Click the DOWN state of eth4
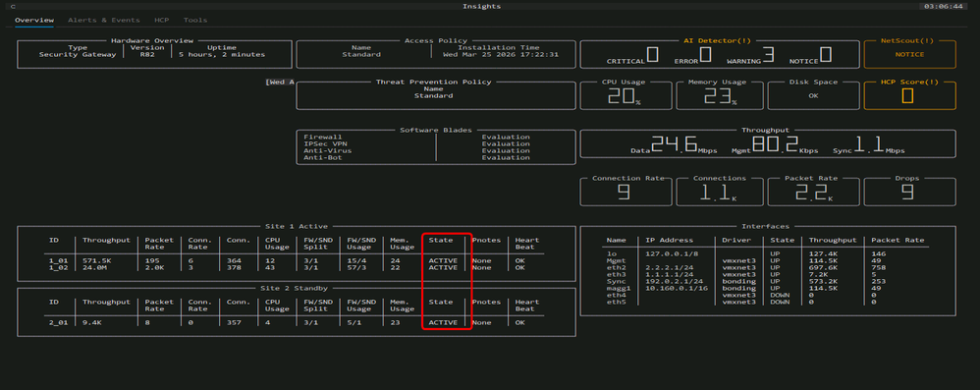The image size is (980, 390). pyautogui.click(x=780, y=295)
